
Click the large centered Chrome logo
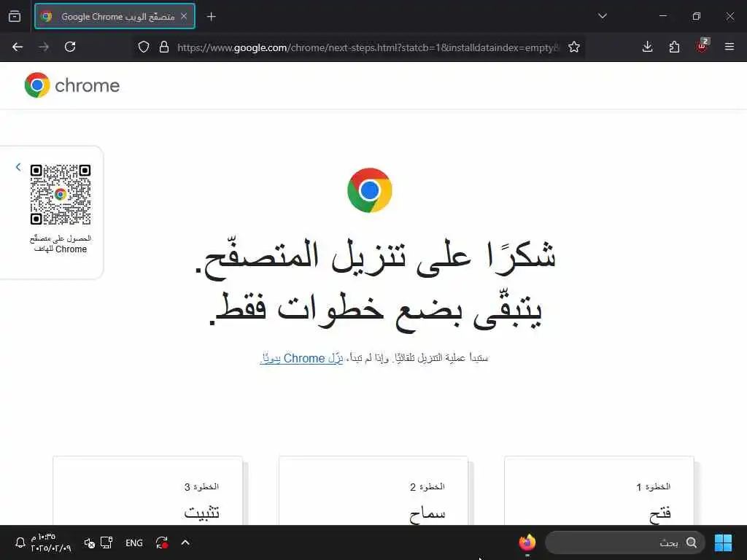click(x=370, y=190)
